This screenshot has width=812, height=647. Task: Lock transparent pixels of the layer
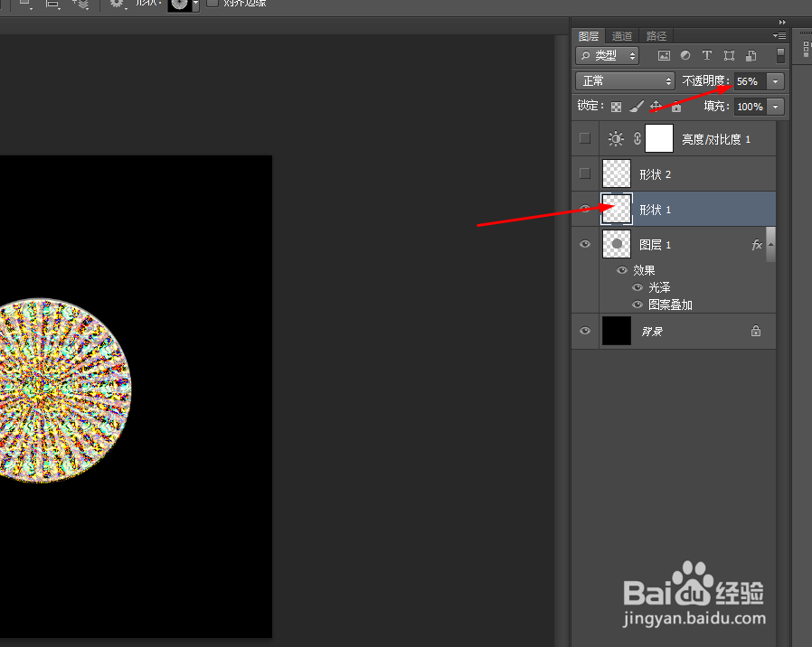point(616,107)
